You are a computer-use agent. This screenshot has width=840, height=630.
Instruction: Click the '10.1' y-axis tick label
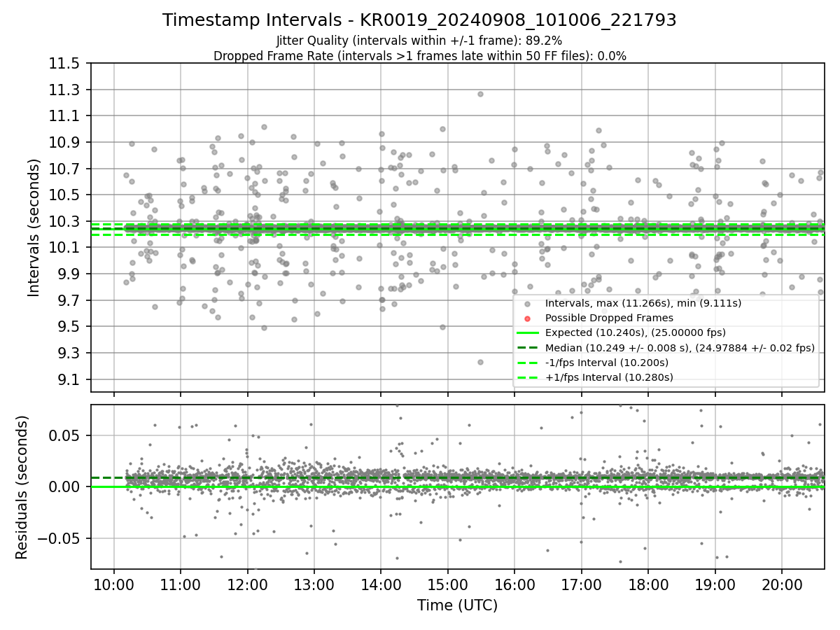point(65,248)
